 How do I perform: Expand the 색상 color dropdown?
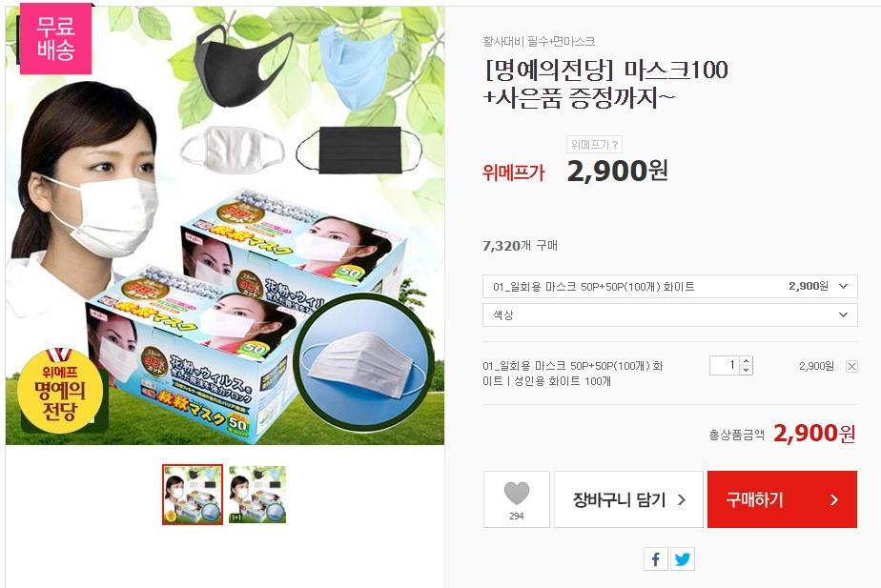(669, 315)
